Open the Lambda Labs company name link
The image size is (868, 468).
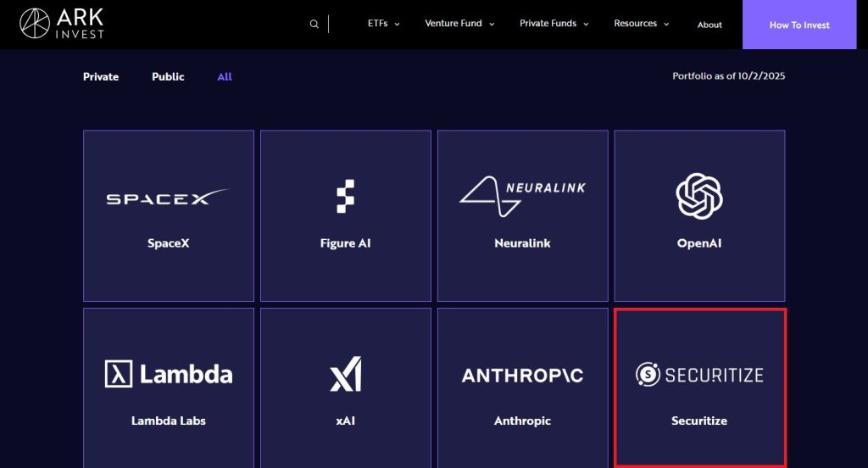pyautogui.click(x=168, y=421)
